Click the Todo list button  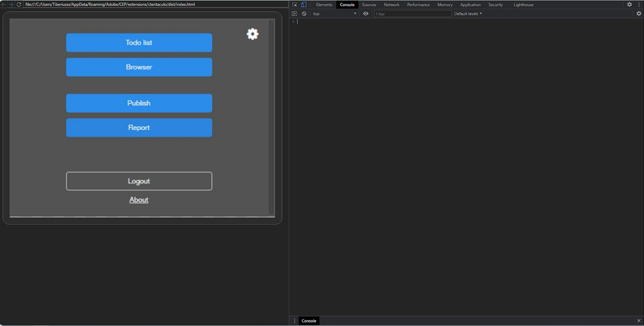tap(139, 43)
